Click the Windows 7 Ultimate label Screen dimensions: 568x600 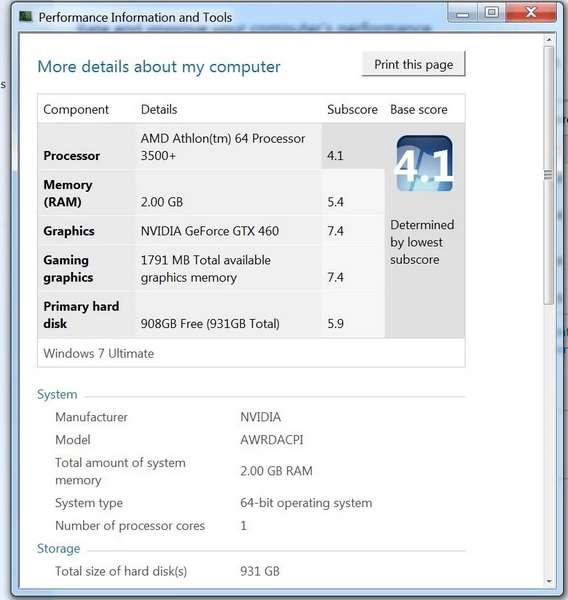[x=98, y=354]
